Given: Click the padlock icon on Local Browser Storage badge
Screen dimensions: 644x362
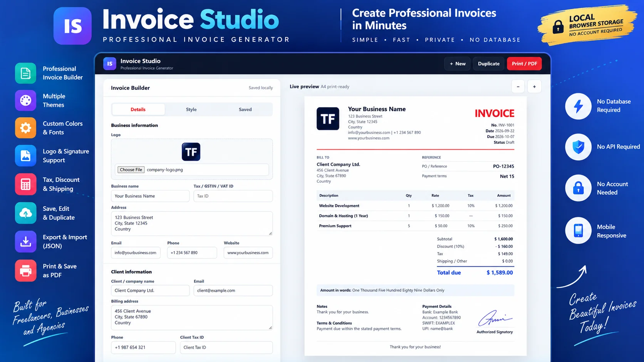Looking at the screenshot, I should 558,27.
